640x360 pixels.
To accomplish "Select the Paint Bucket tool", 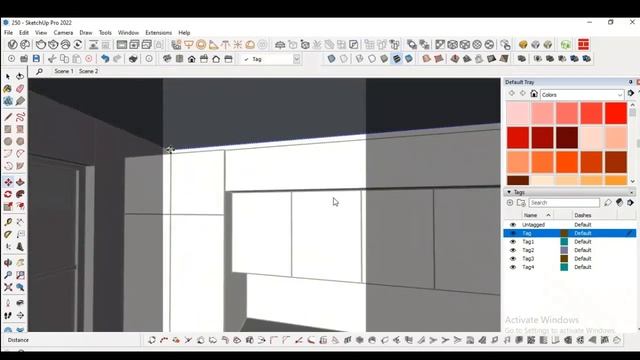I will click(x=8, y=89).
